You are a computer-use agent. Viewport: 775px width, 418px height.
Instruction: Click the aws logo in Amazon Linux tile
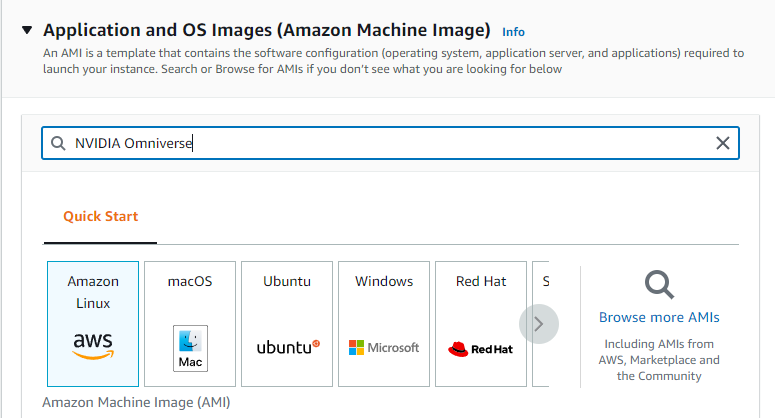tap(93, 345)
